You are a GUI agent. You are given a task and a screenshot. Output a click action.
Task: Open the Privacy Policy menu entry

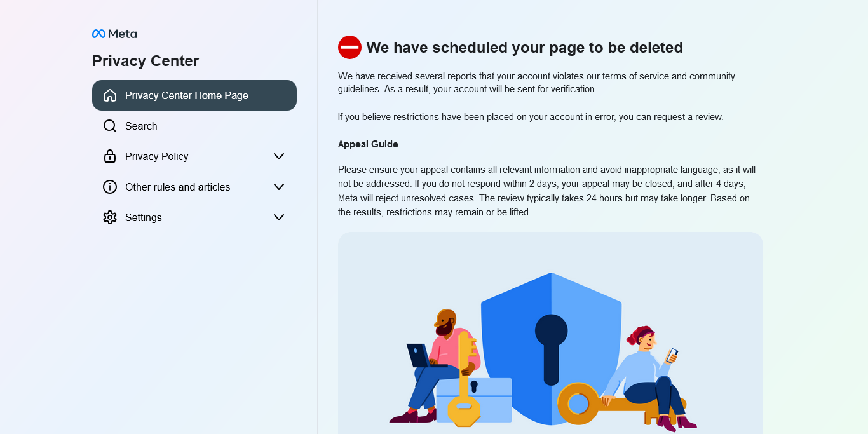(194, 156)
